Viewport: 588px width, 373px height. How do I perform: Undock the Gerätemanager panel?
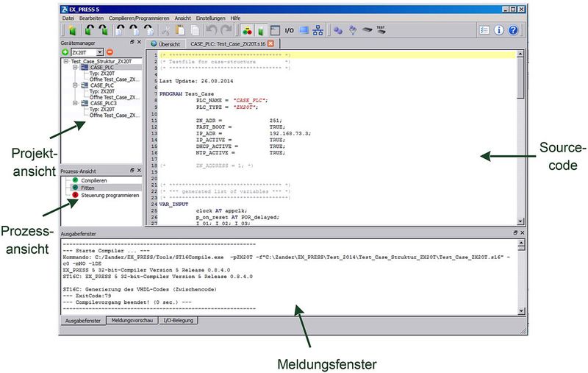[x=132, y=42]
